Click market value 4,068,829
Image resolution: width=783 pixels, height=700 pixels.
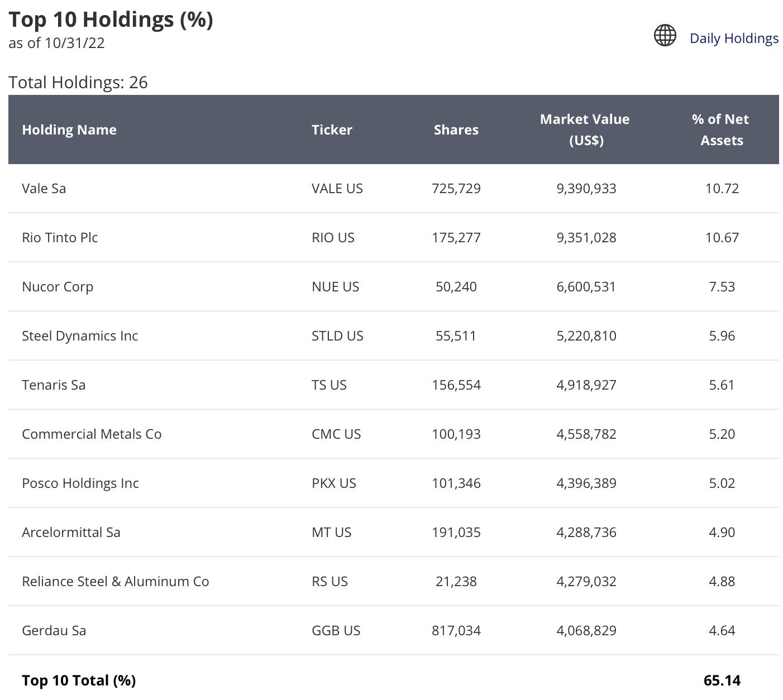point(586,630)
